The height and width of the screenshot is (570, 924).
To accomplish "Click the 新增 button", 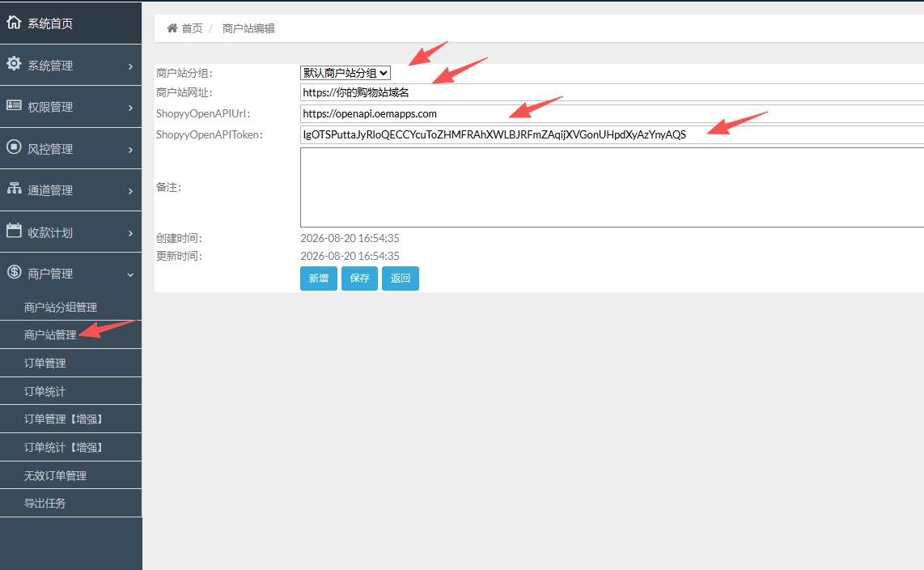I will [x=319, y=279].
